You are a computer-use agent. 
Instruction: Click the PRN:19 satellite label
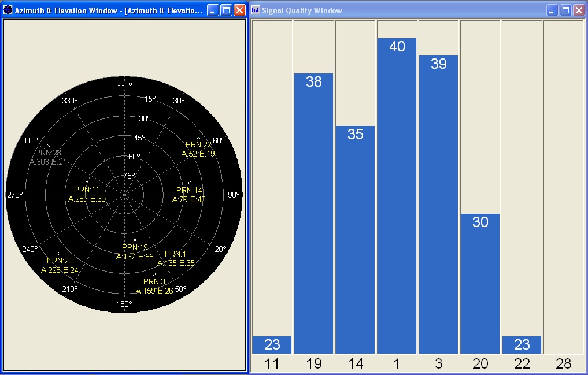pos(135,247)
